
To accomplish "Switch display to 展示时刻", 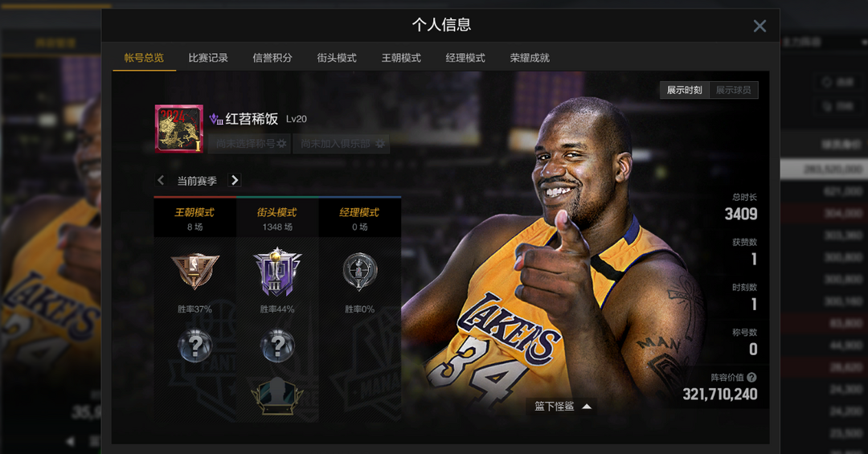I will tap(684, 90).
